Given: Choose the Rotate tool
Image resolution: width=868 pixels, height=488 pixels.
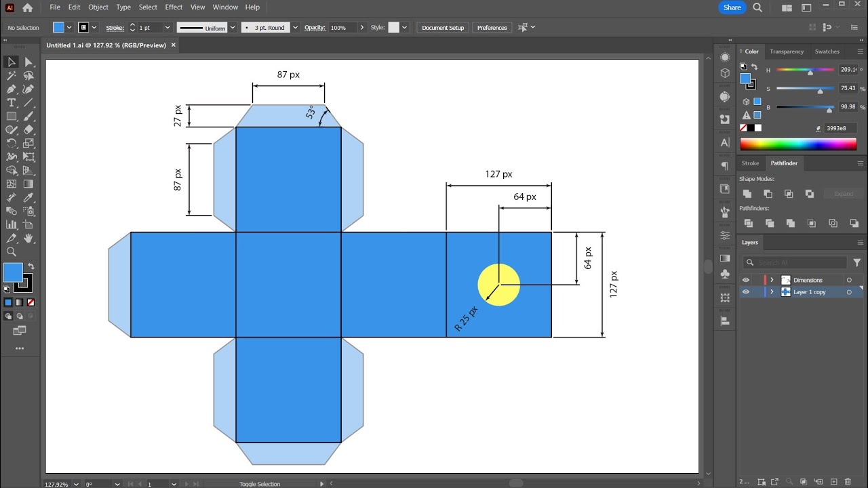Looking at the screenshot, I should pyautogui.click(x=12, y=143).
